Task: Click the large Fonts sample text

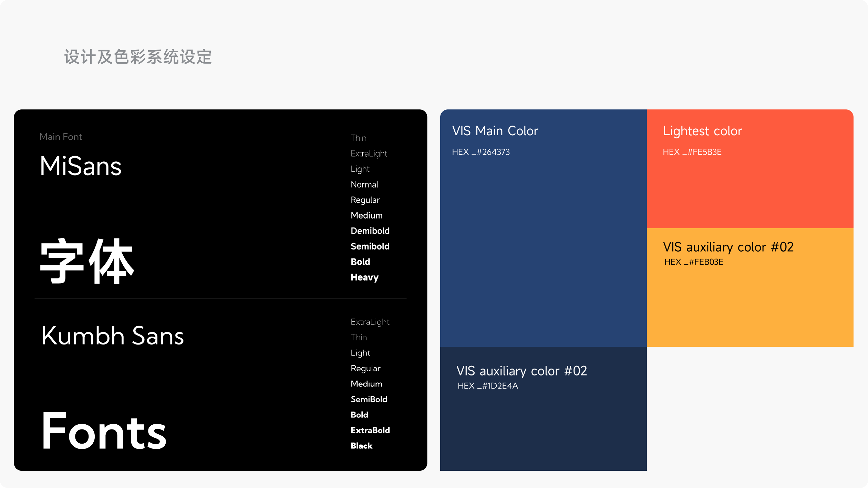Action: pyautogui.click(x=104, y=431)
